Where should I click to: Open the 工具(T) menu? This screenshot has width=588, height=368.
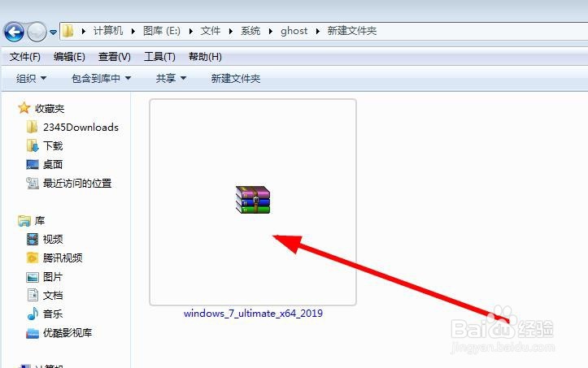(159, 57)
